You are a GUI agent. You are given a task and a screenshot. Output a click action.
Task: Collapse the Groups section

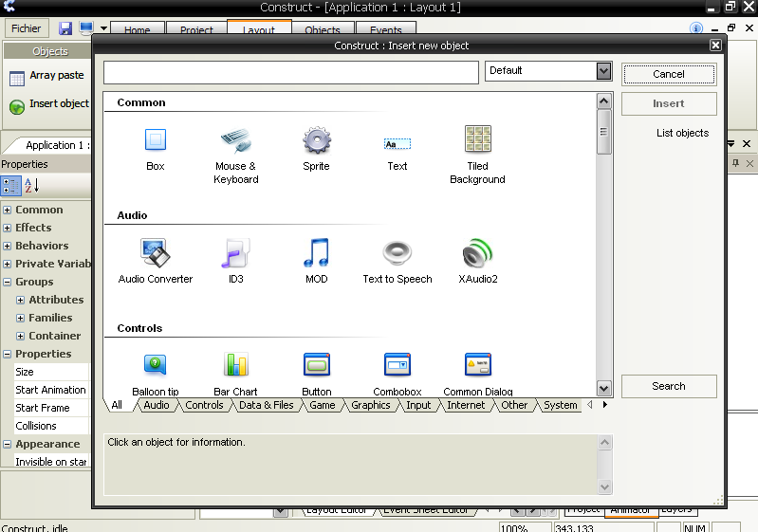pos(7,283)
